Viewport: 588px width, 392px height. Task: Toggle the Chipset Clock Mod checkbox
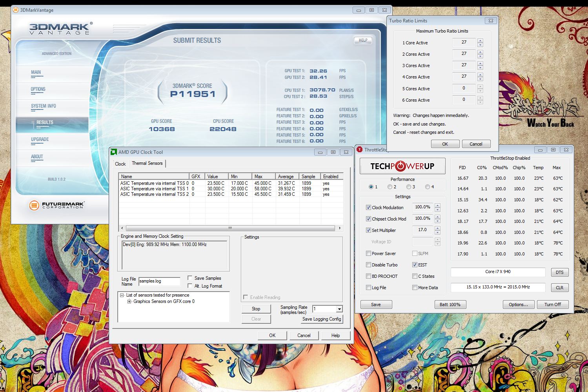coord(368,219)
